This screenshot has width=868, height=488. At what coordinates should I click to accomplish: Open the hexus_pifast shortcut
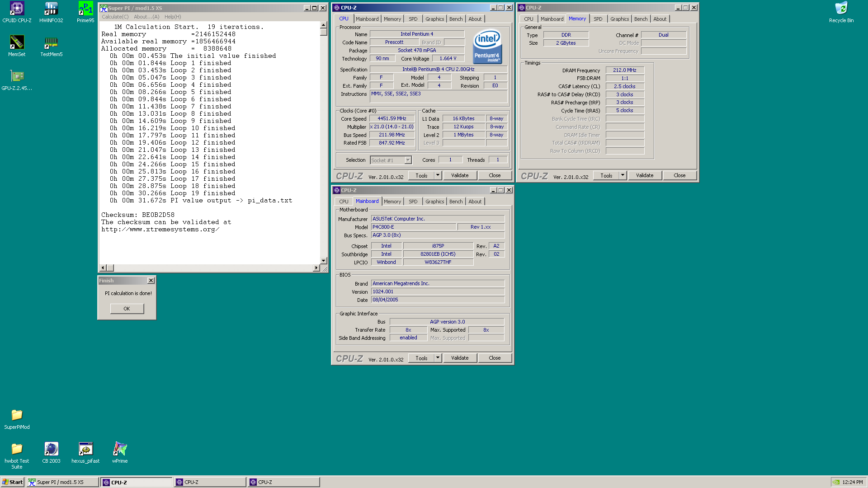coord(85,453)
